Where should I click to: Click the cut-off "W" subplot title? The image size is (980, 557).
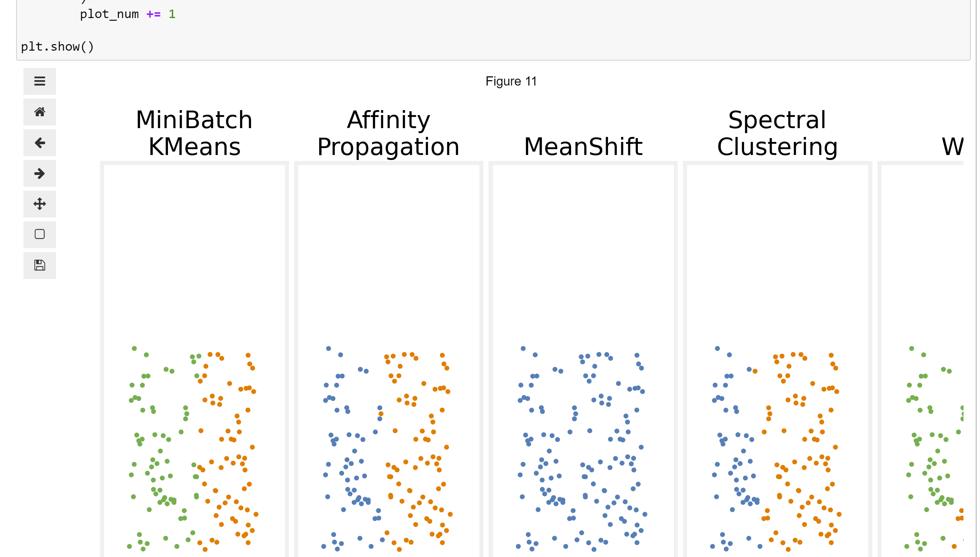[952, 147]
